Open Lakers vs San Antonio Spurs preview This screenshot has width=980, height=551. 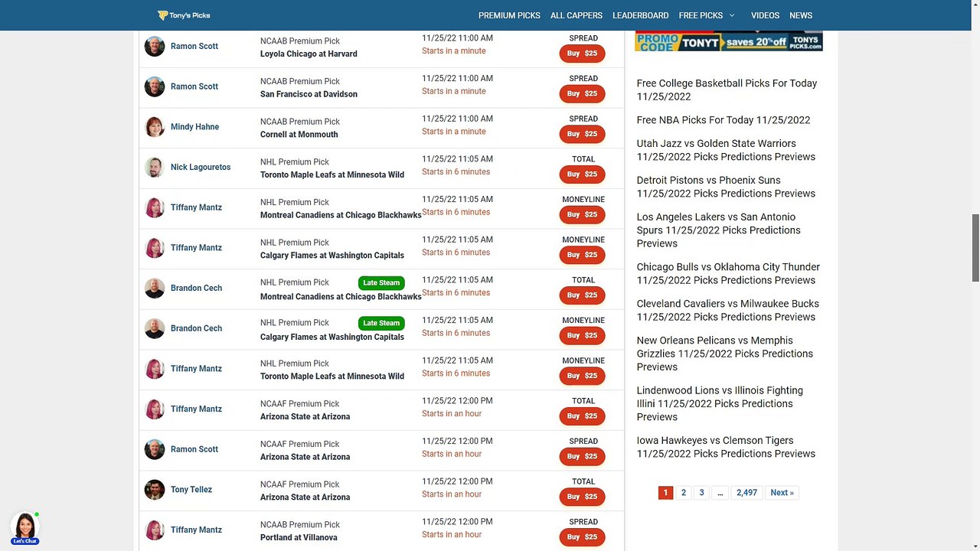pos(719,230)
